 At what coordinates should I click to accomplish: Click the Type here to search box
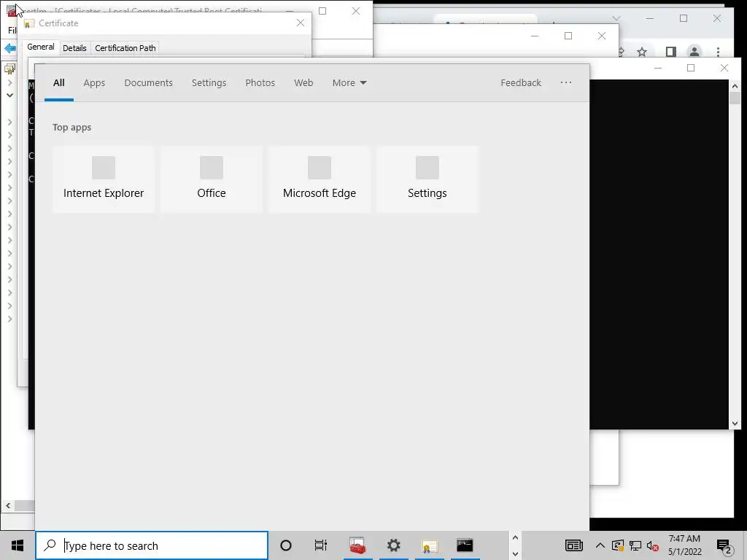pyautogui.click(x=152, y=545)
